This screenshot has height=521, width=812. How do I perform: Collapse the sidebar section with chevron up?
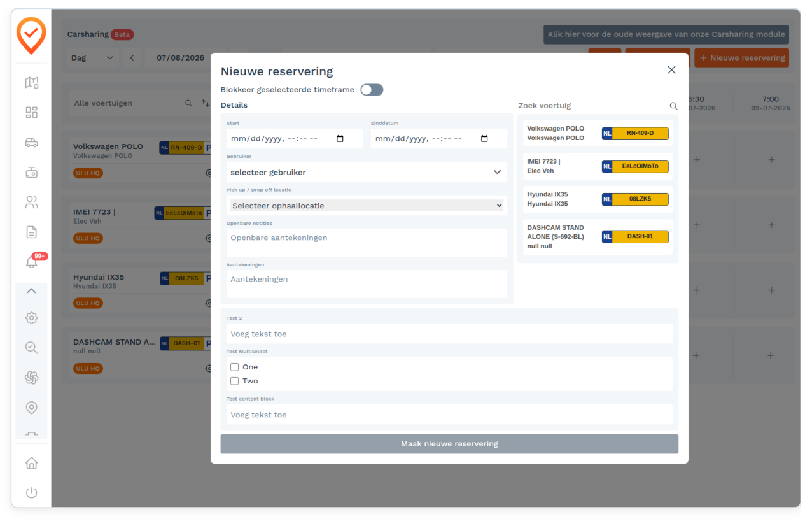[x=31, y=291]
